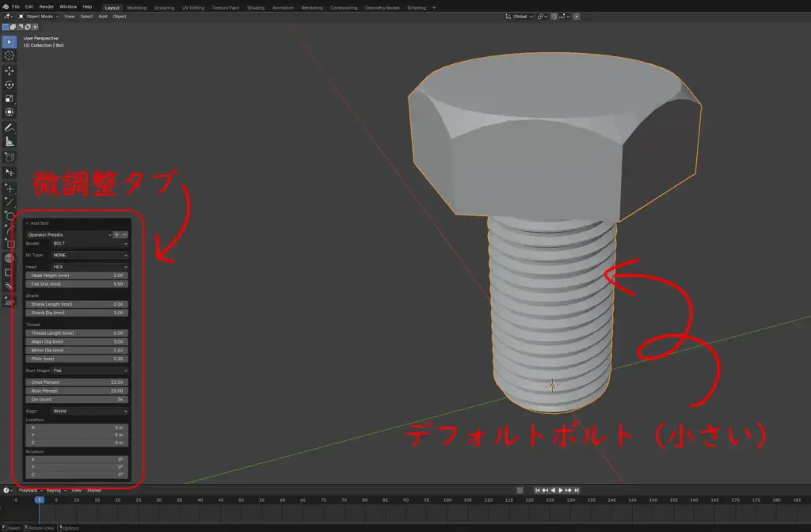Select the Cursor tool in the toolbar

coord(10,55)
